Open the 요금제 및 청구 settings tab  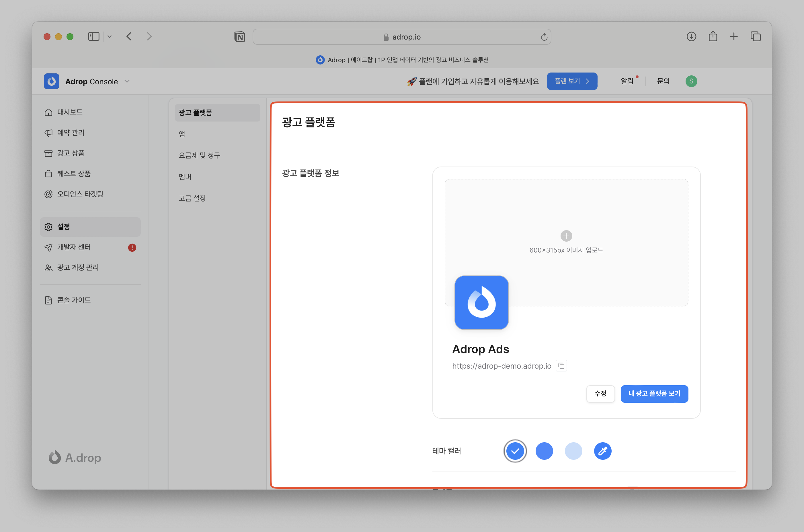200,155
